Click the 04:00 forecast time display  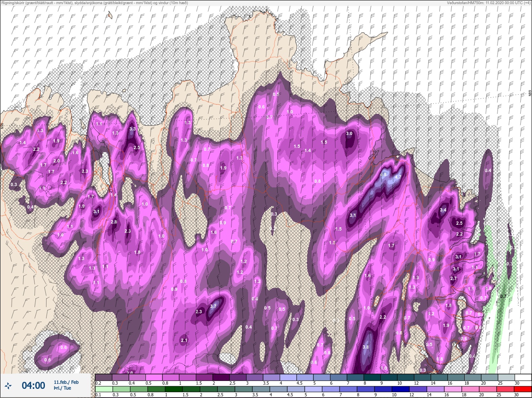pyautogui.click(x=33, y=386)
